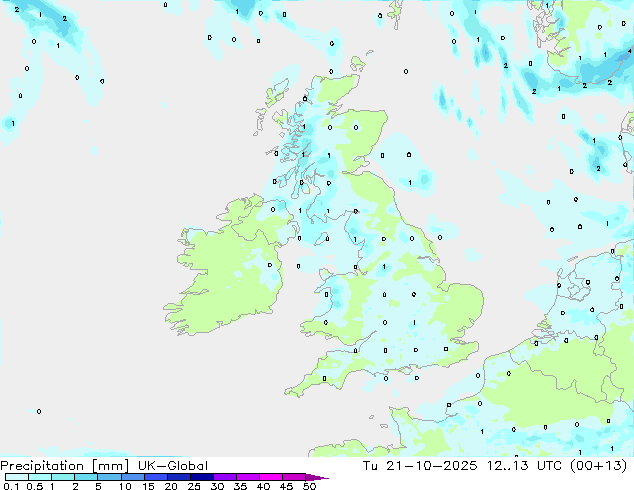Click the 10 to 15 mm legend swatch
The width and height of the screenshot is (634, 490).
132,477
